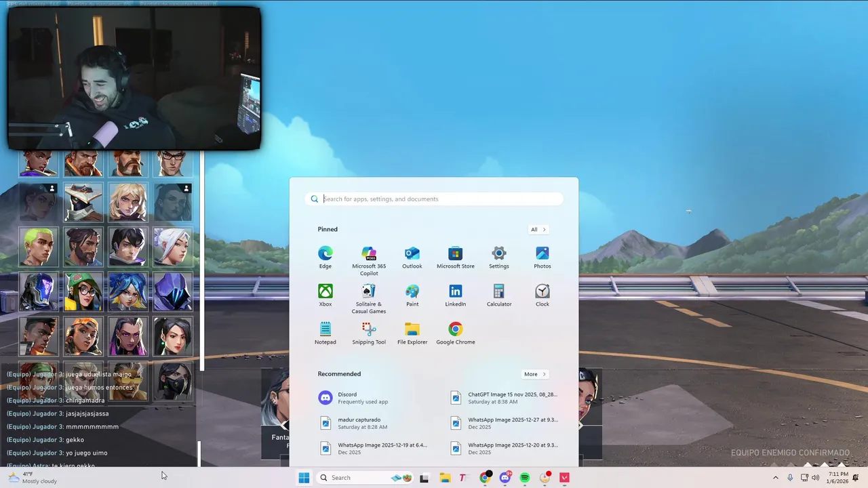Select the white-haired Jett agent portrait
Image resolution: width=868 pixels, height=488 pixels.
tap(173, 247)
